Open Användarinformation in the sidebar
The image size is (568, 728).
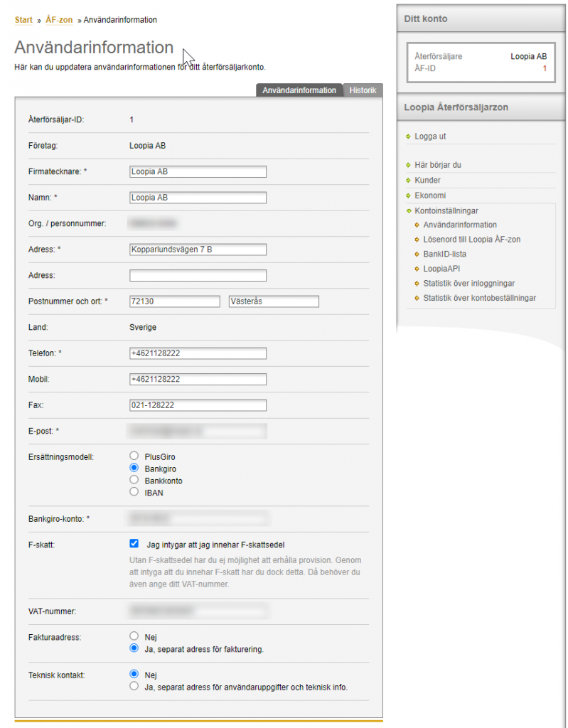coord(460,225)
